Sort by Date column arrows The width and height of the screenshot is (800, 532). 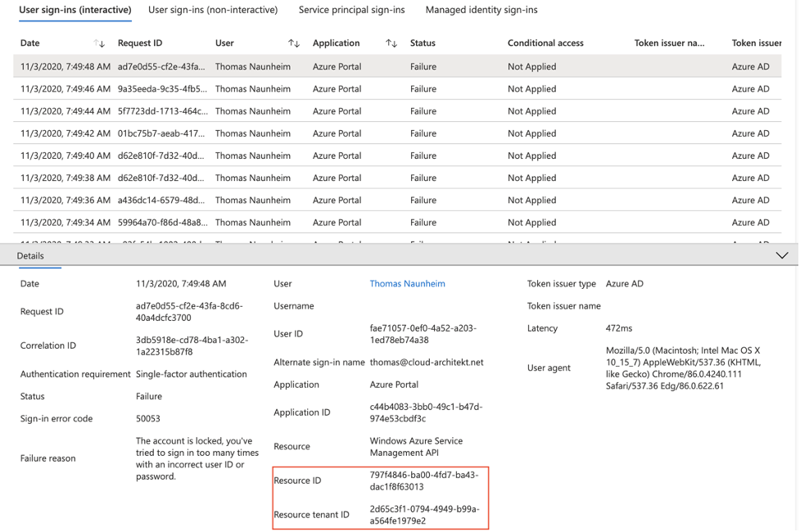click(x=100, y=43)
